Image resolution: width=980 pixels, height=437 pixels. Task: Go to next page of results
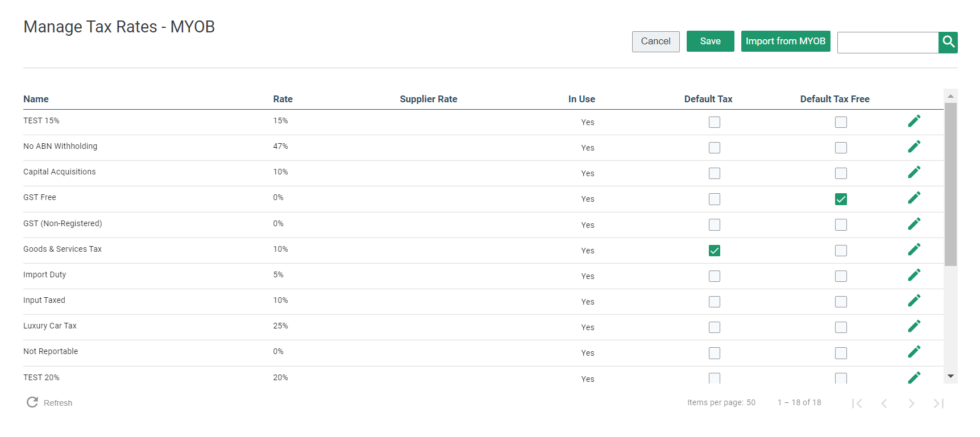click(911, 403)
